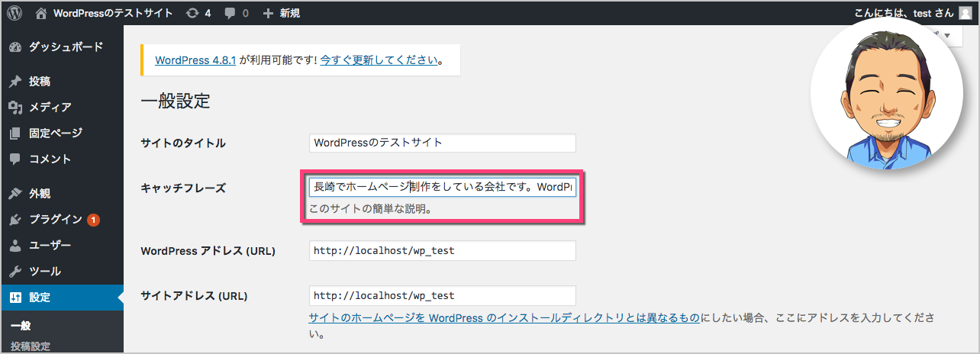The image size is (980, 354).
Task: Click the 投稿 pushpin icon
Action: (x=15, y=82)
